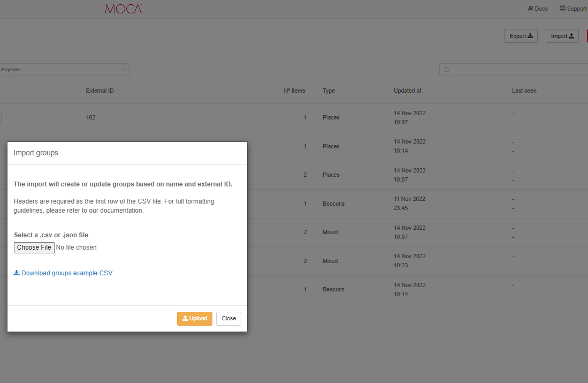Focus the search input field

514,70
